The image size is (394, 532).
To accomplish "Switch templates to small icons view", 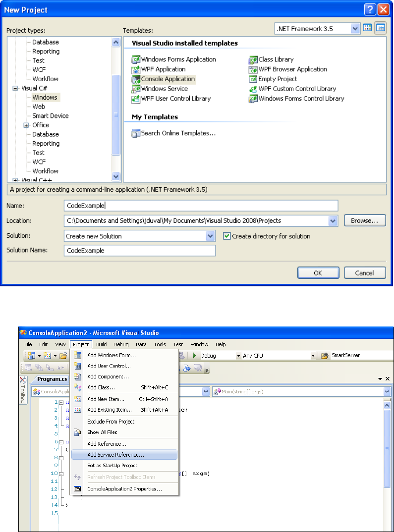I will tap(381, 28).
